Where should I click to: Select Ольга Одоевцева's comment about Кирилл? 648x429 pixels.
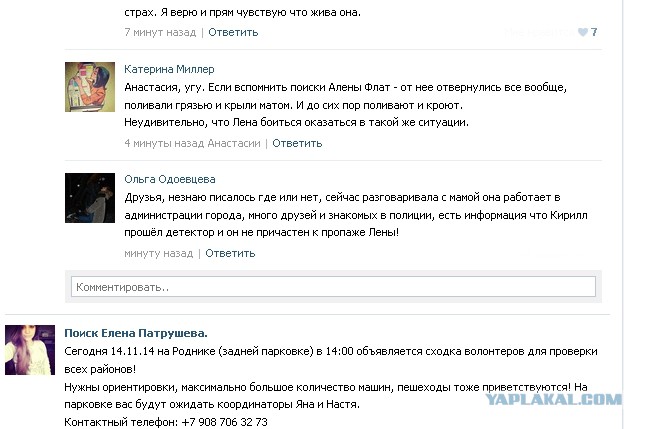356,215
